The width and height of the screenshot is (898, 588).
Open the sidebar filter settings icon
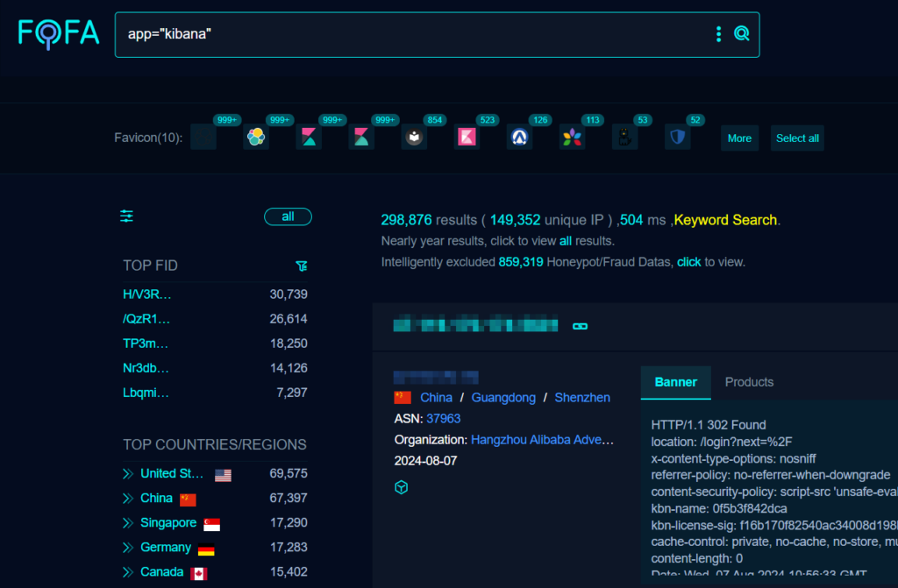[x=126, y=216]
